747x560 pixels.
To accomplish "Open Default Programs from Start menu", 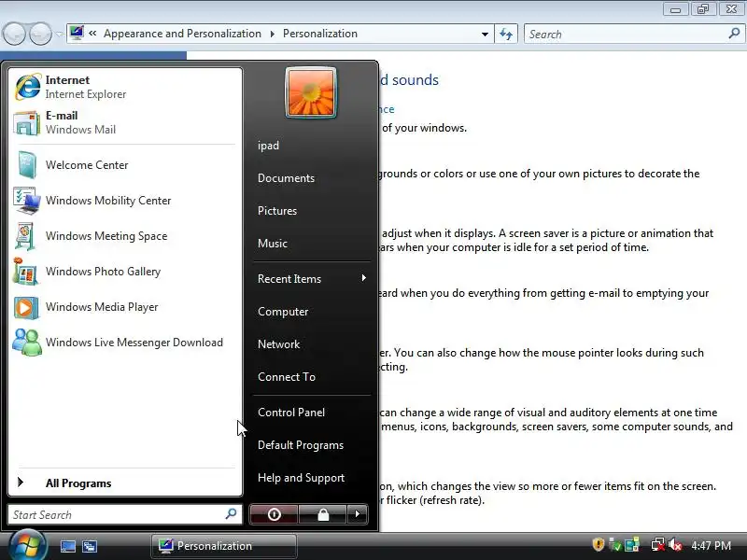I will (x=301, y=445).
